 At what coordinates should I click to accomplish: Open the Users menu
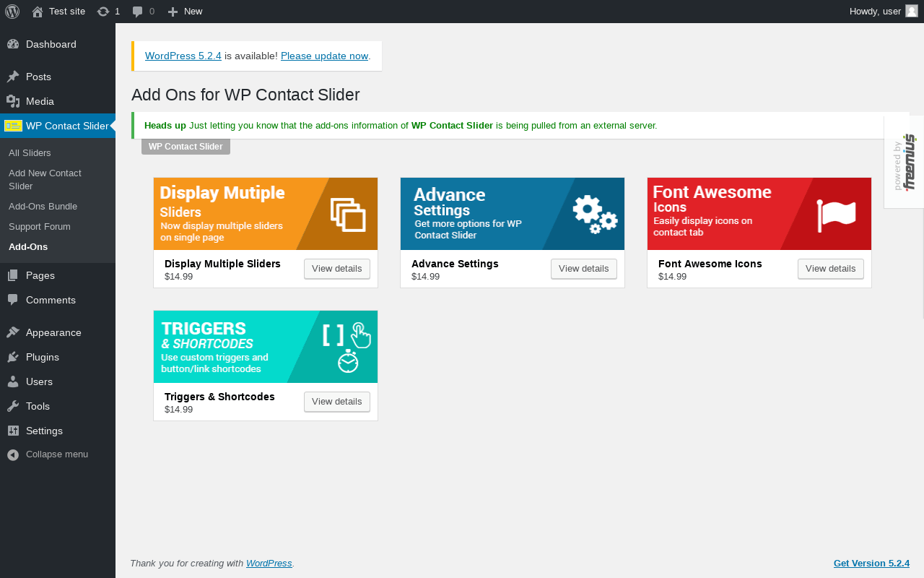click(58, 381)
